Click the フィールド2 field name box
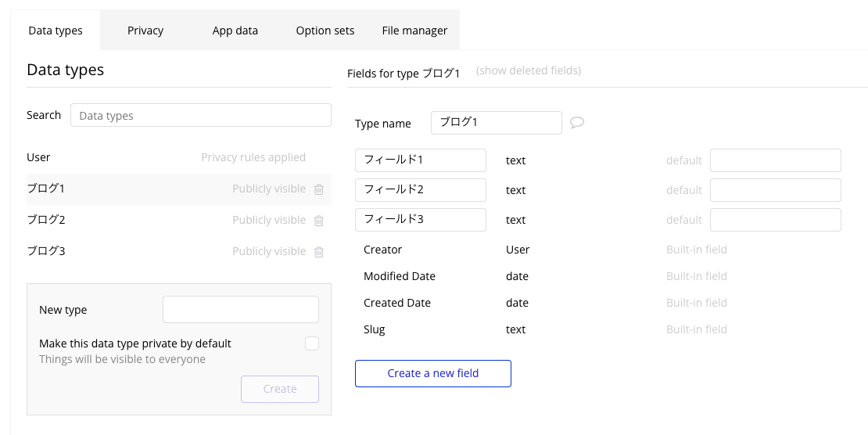 (x=421, y=190)
